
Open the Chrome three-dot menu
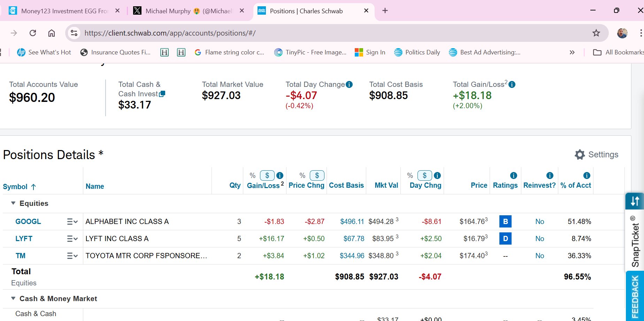(641, 33)
